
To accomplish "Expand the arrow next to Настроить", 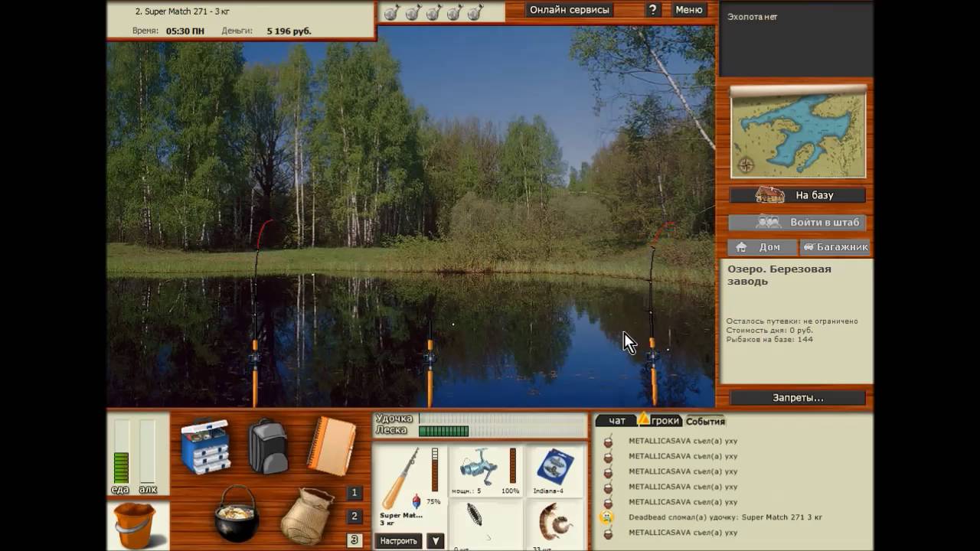I will click(435, 541).
